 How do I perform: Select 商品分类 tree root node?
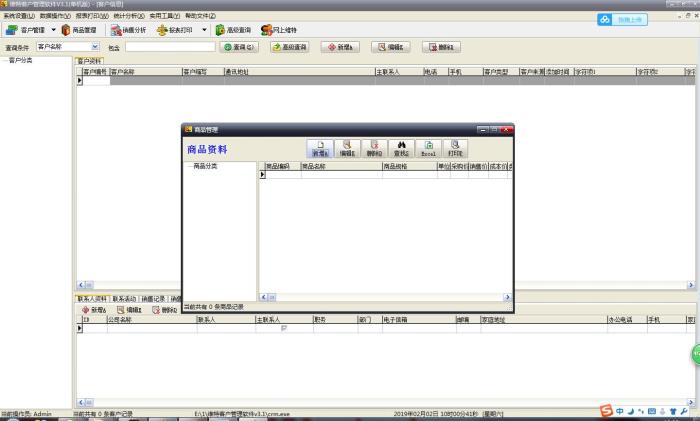click(x=203, y=165)
